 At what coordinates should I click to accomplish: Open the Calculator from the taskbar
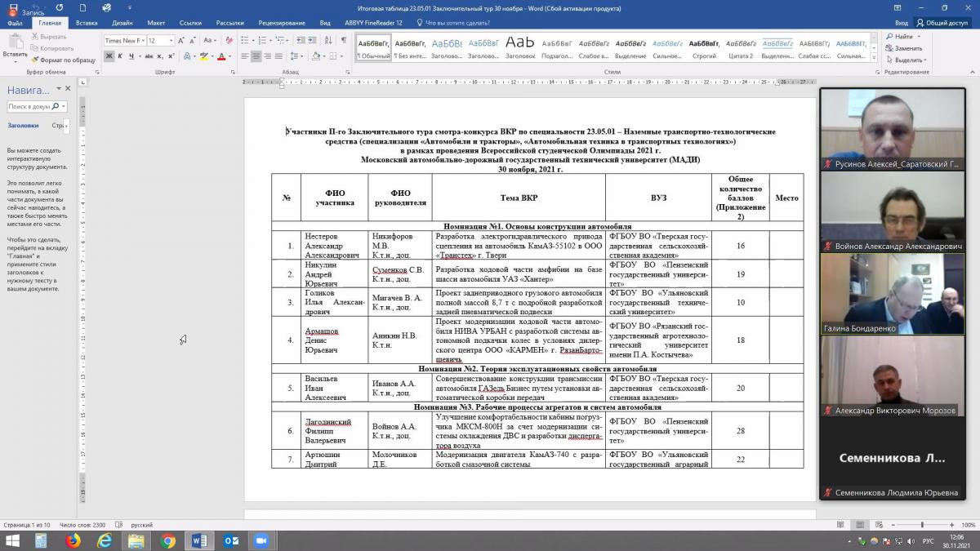tap(42, 540)
